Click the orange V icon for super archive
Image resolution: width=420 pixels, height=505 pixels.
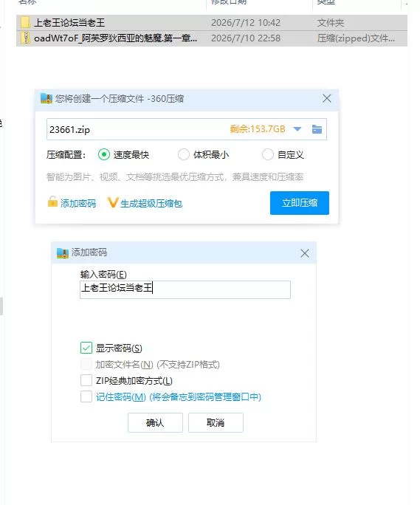coord(113,202)
